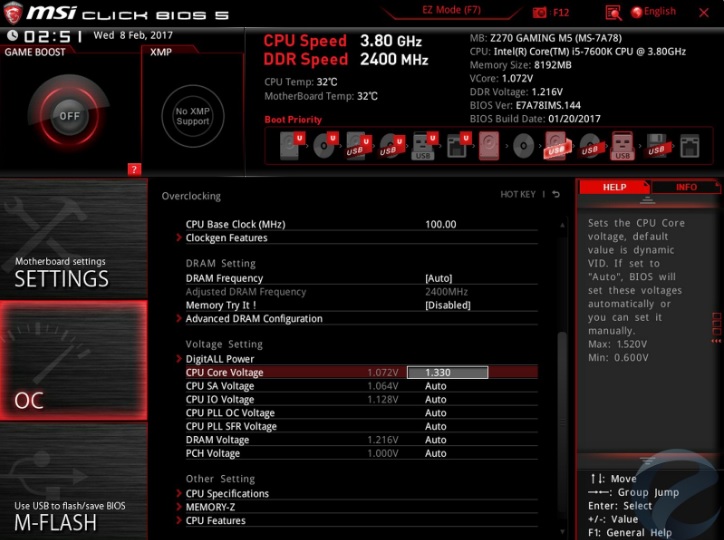724x540 pixels.
Task: Select the CPU Base Clock value 100.00
Action: [x=440, y=224]
